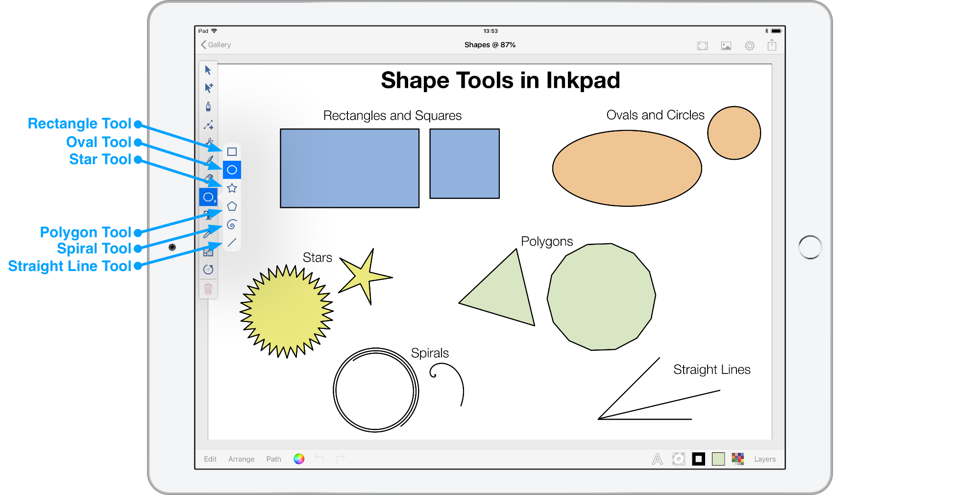Click the 'Stars' label
The image size is (980, 495).
[x=318, y=258]
